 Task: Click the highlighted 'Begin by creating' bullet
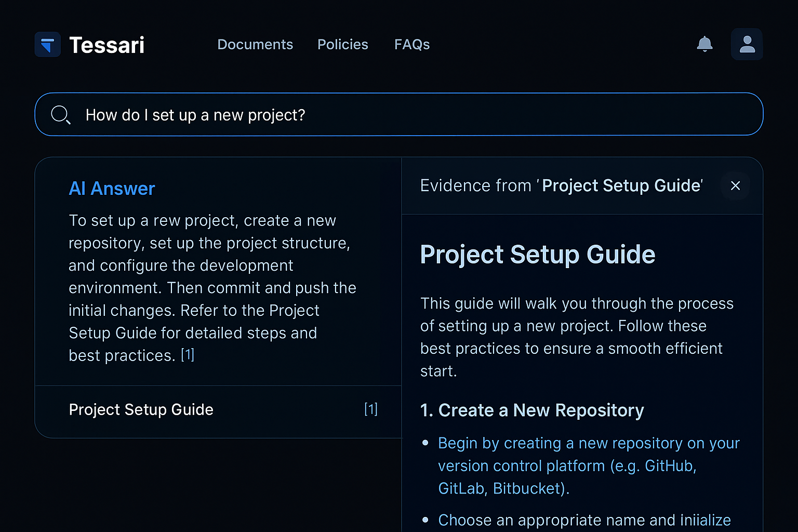588,465
